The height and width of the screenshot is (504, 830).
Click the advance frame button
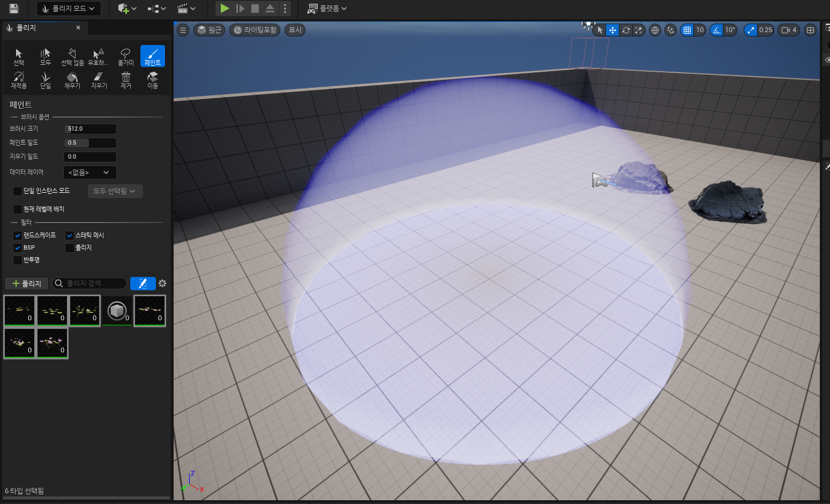pyautogui.click(x=240, y=9)
